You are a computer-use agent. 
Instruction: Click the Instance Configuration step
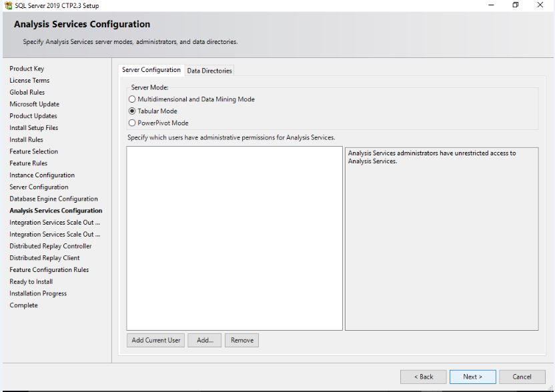(x=42, y=175)
